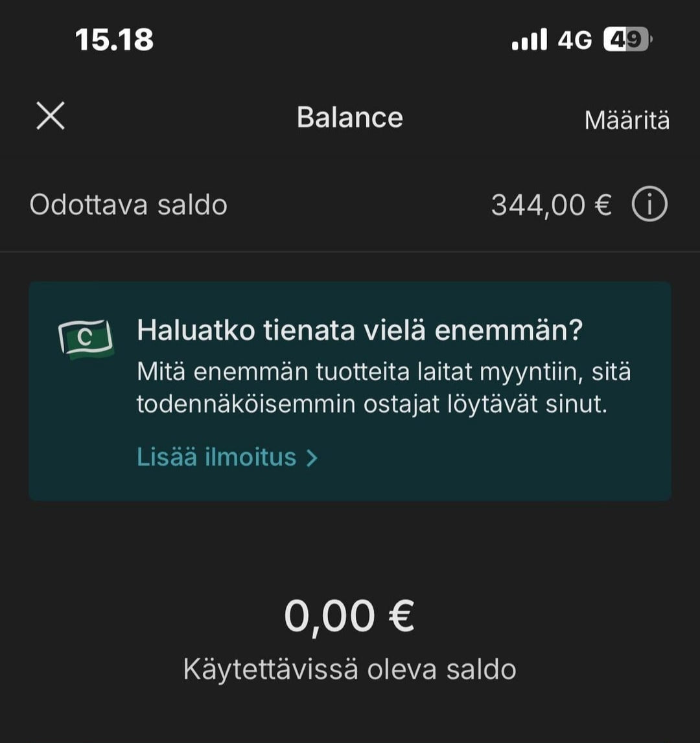Open the Lisää ilmoitus link
Viewport: 700px width, 743px height.
[x=216, y=457]
